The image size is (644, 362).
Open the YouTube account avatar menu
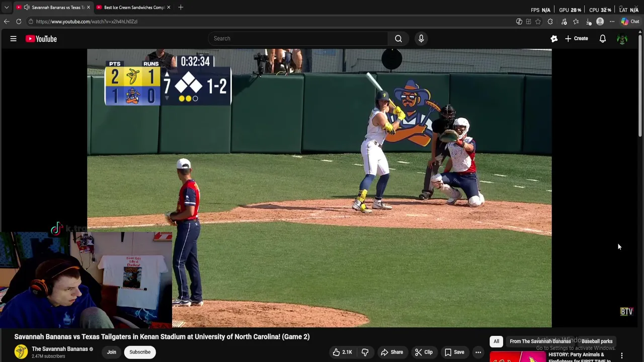(x=622, y=39)
